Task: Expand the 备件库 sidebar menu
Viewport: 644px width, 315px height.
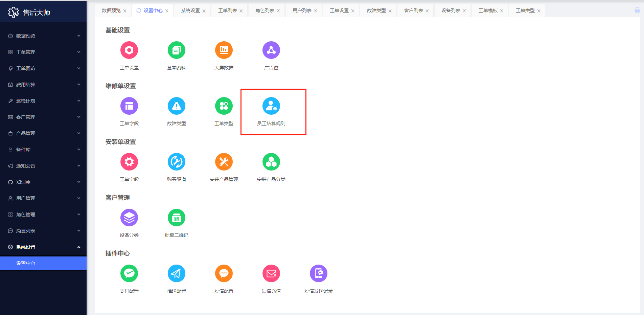Action: pos(43,150)
